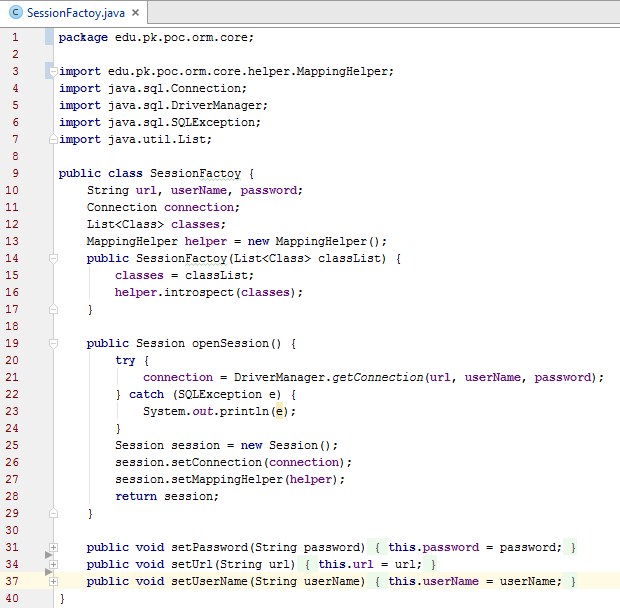
Task: Click 'introspect' method call on line 16
Action: click(198, 293)
